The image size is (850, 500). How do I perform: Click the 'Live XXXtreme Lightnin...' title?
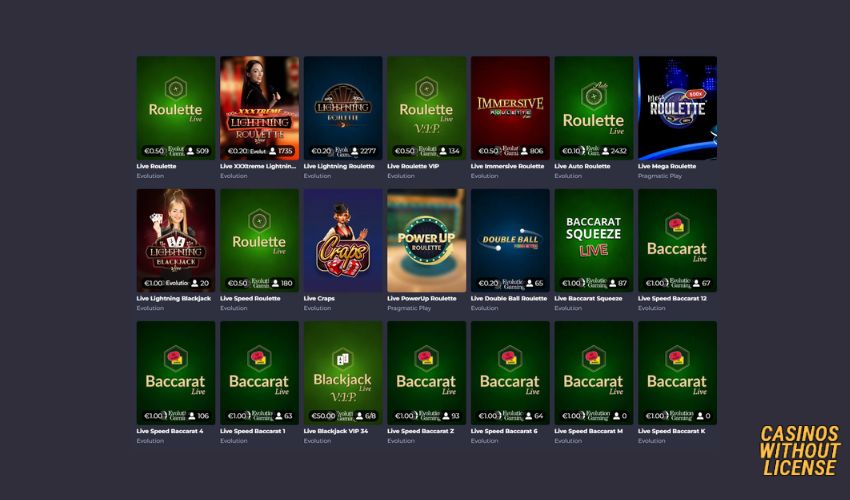click(x=258, y=166)
